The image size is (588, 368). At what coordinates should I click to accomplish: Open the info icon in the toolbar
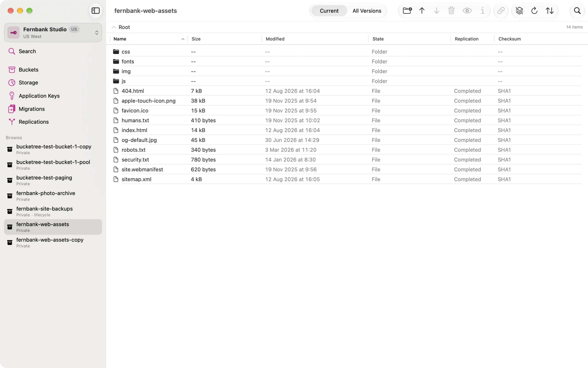pyautogui.click(x=482, y=11)
